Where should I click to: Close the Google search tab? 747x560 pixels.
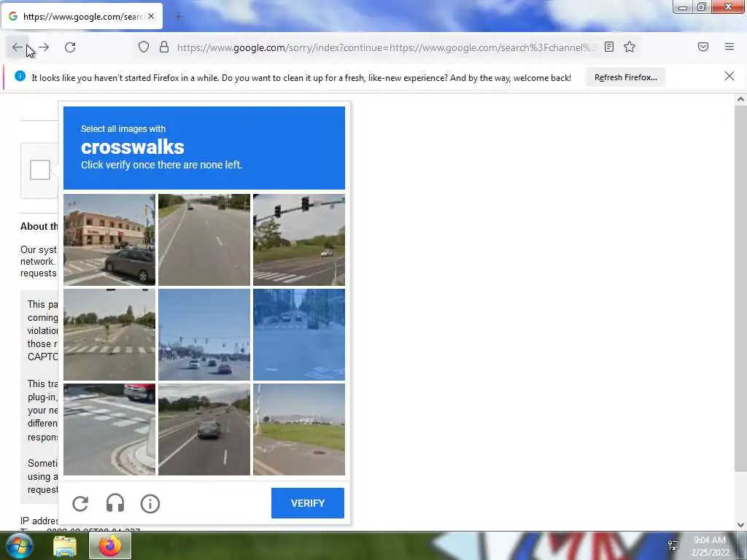tap(151, 17)
